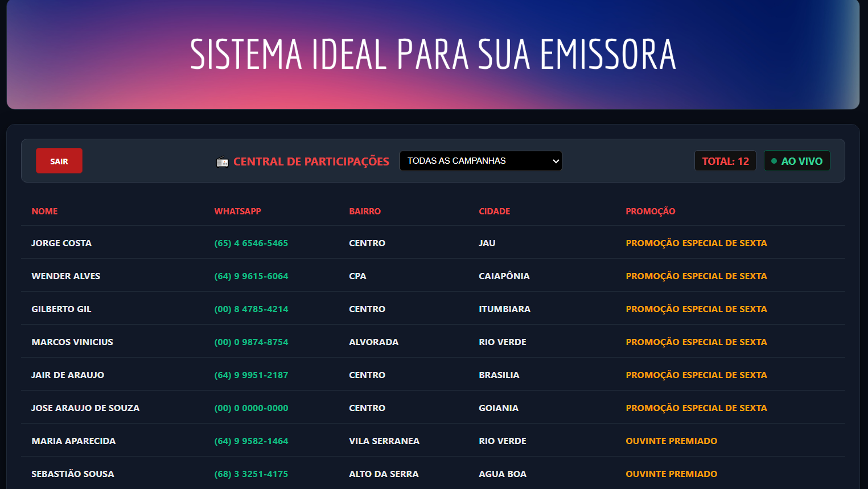This screenshot has height=489, width=868.
Task: Select Jose Araujo de Souza participant row
Action: click(433, 408)
